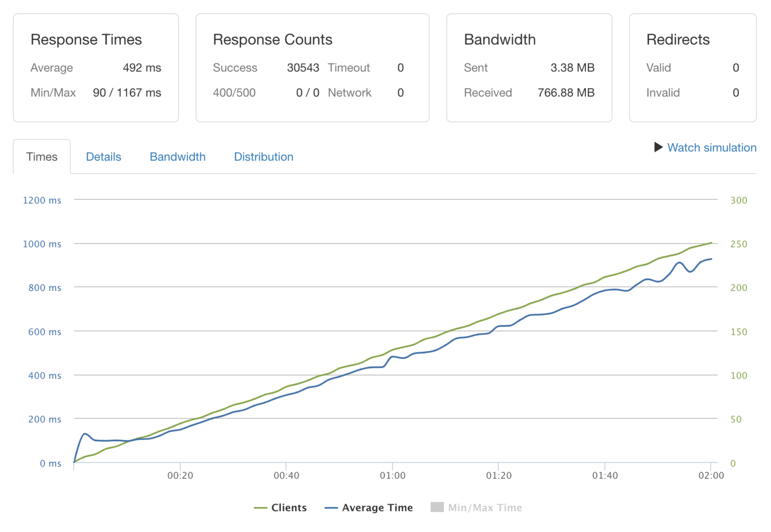Screen dimensions: 771x532
Task: Select the Times tab
Action: pyautogui.click(x=42, y=157)
